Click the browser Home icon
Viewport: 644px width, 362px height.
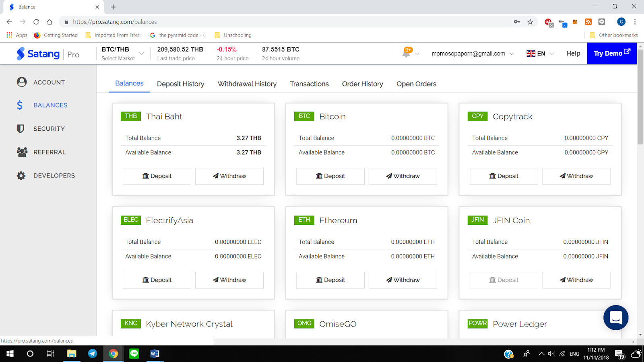tap(50, 22)
